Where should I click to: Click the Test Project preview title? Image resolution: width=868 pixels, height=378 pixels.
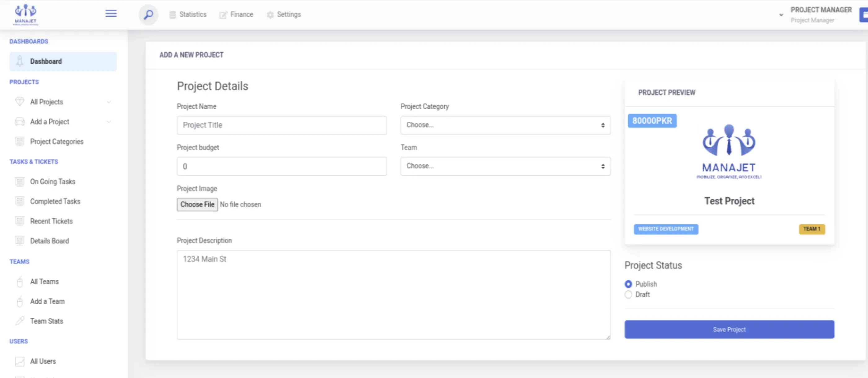tap(729, 201)
